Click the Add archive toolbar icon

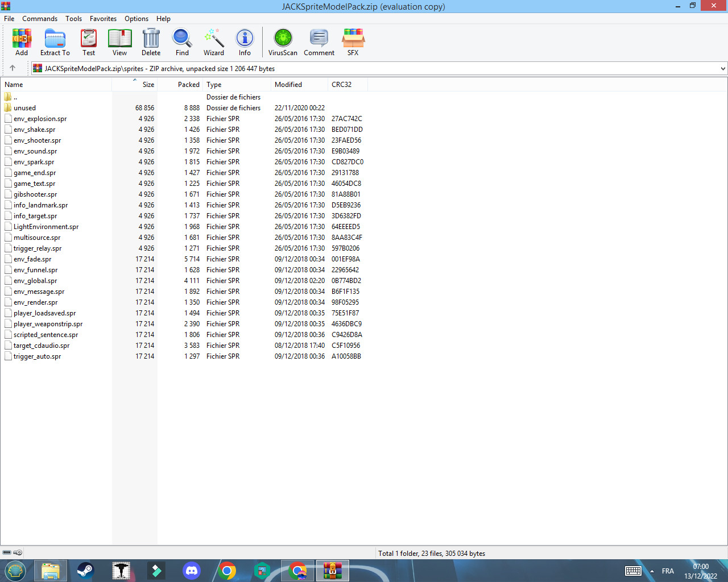point(22,42)
